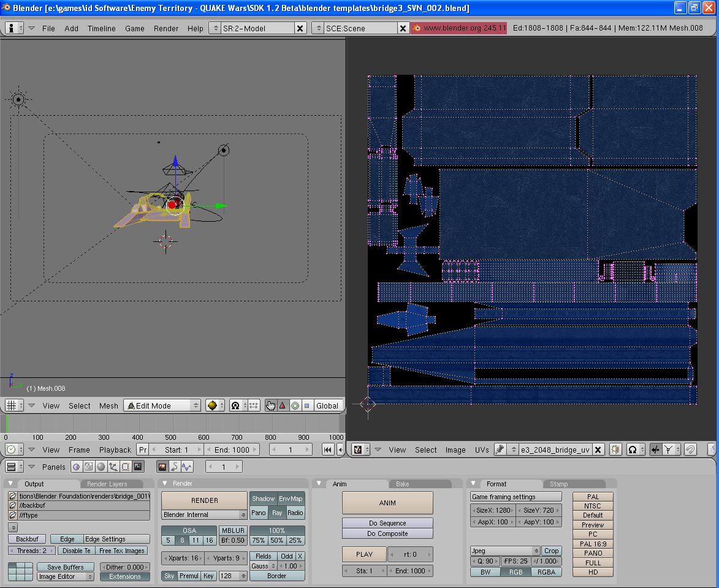Screen dimensions: 719x588
Task: Click the Shading context sphere icon
Action: tap(100, 467)
